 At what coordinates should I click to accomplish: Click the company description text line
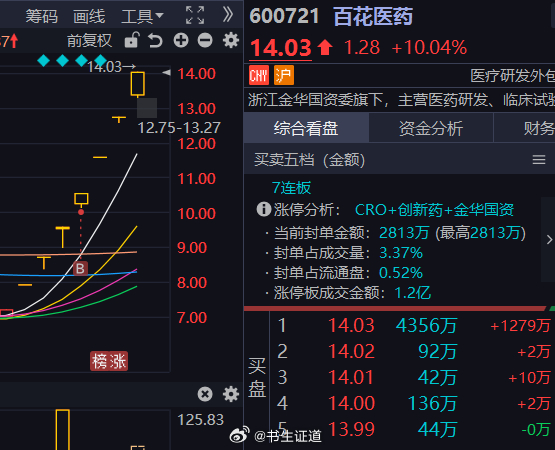coord(401,100)
